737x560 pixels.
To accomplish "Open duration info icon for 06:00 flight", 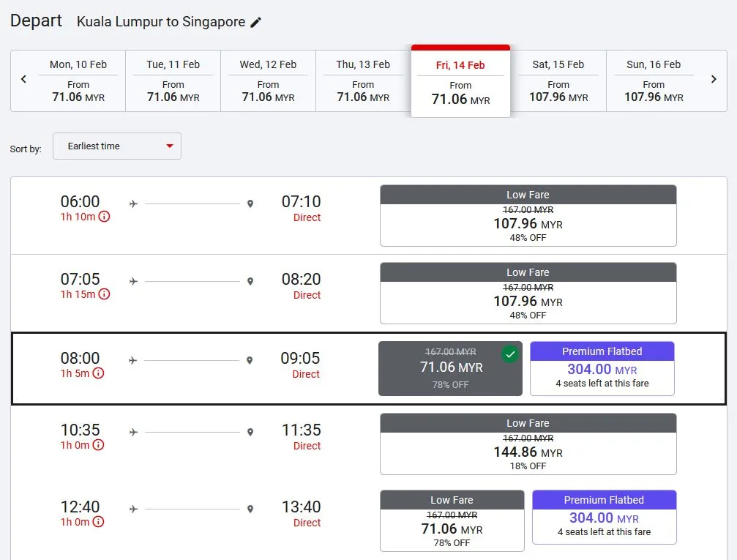I will pos(104,217).
